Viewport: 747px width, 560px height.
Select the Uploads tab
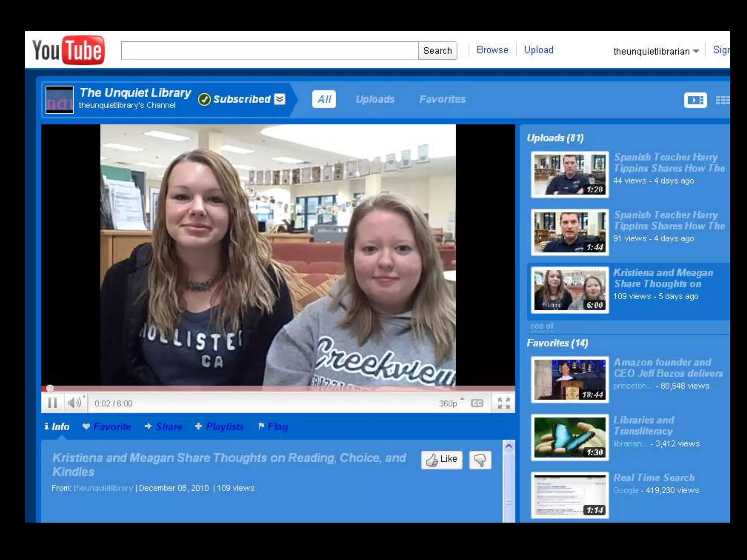375,99
